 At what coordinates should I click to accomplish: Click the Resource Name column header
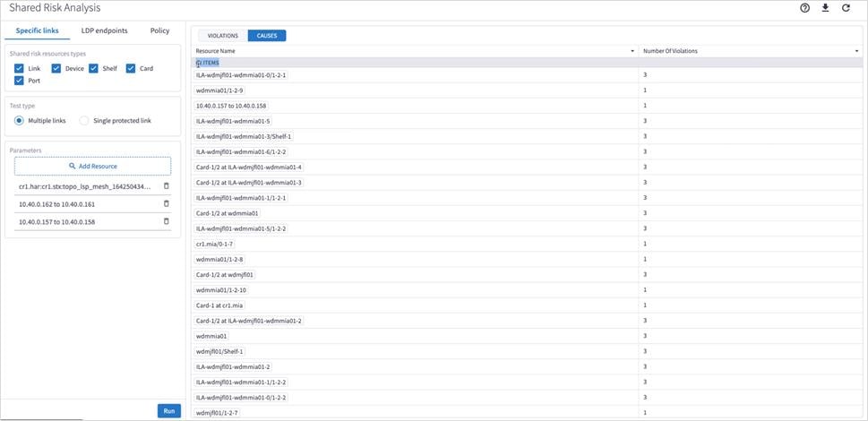click(x=216, y=51)
